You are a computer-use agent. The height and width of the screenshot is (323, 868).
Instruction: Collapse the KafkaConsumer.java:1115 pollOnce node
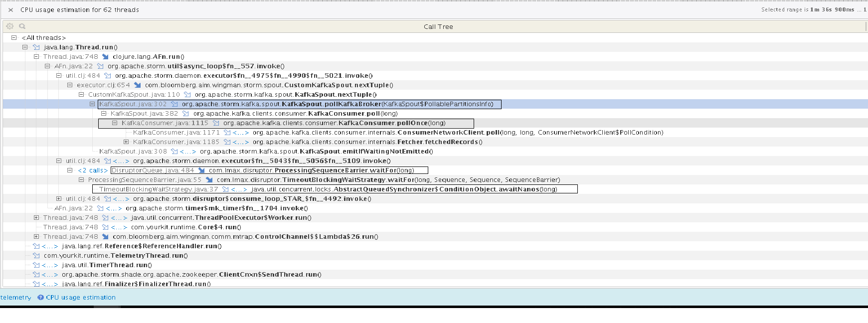coord(115,123)
